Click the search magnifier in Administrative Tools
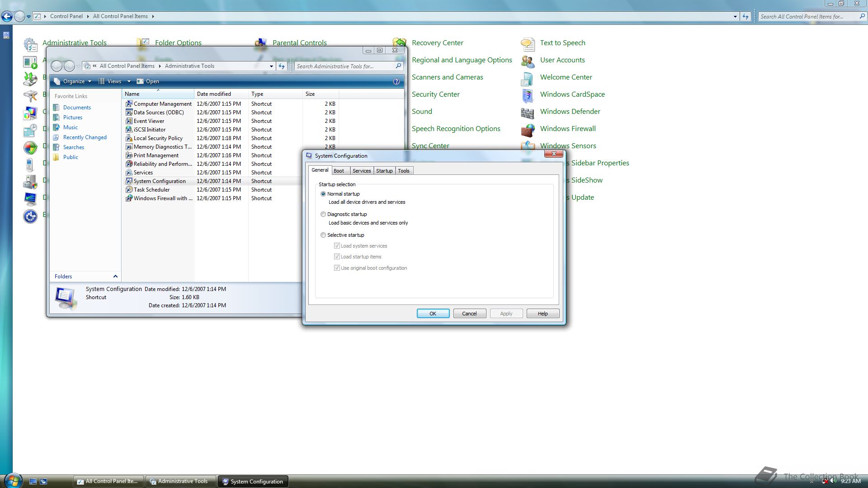This screenshot has width=868, height=488. click(x=398, y=66)
